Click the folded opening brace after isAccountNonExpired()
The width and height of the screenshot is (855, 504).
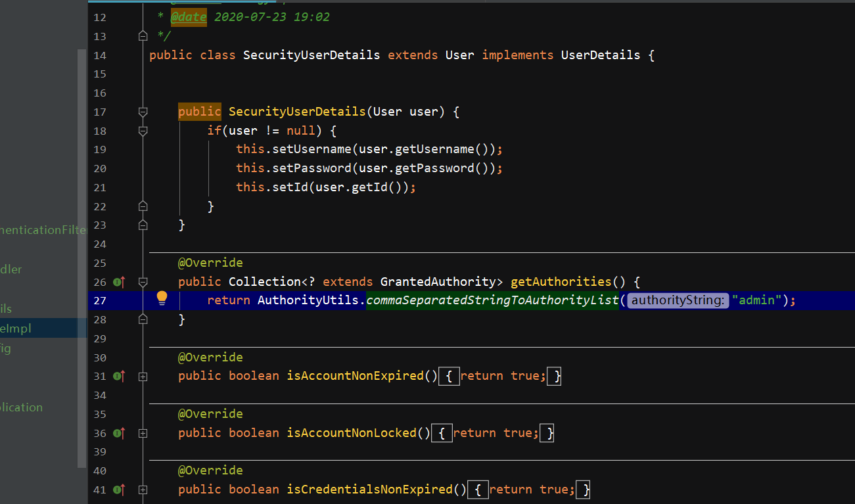(449, 377)
